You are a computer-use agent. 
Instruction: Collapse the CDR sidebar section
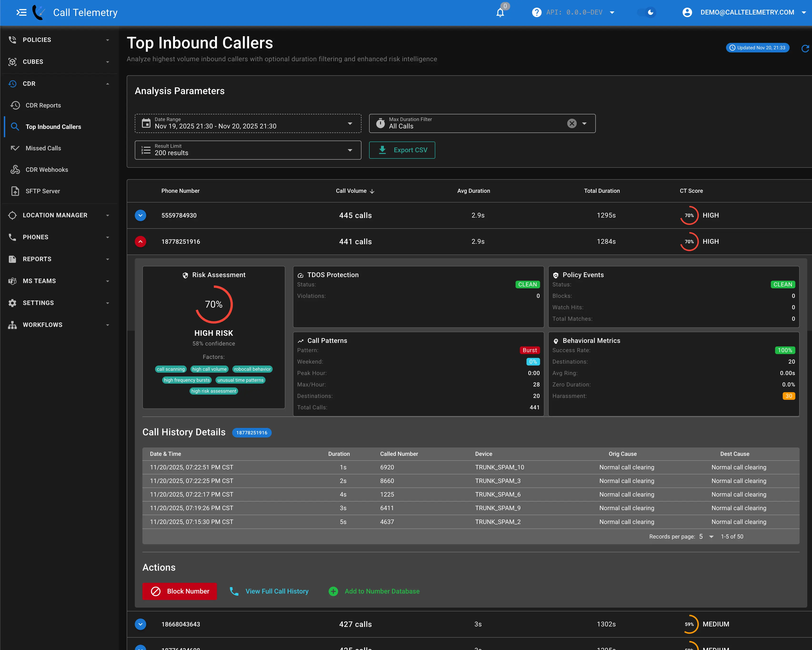tap(59, 84)
